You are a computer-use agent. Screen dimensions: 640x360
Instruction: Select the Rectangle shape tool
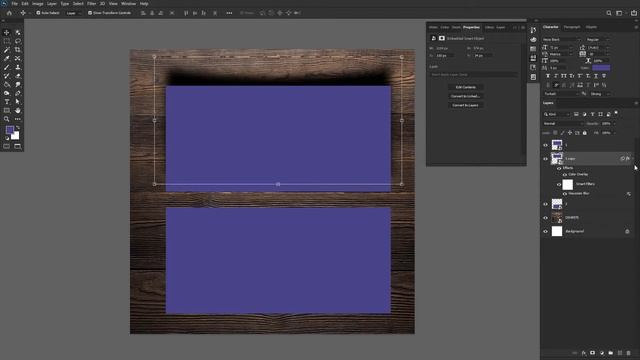7,111
